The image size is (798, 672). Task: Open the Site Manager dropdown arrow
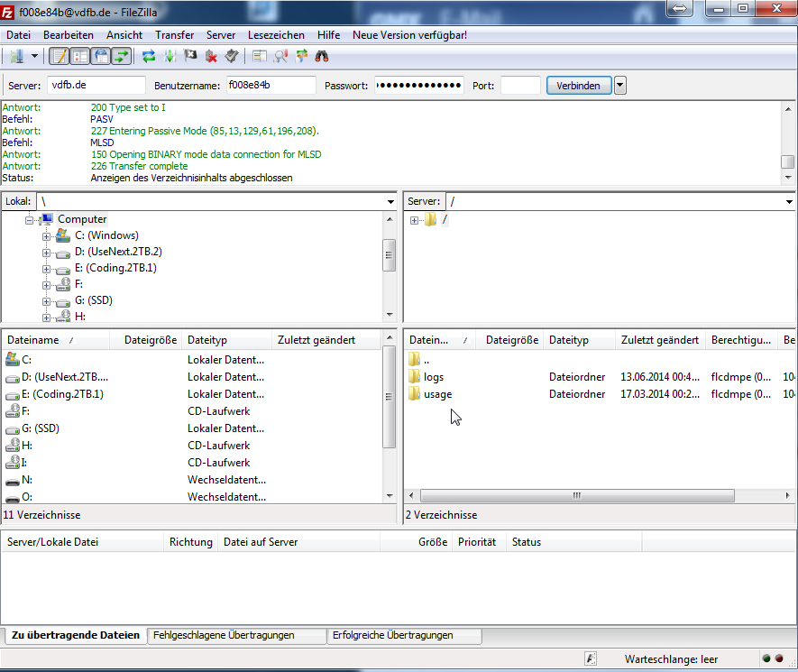click(35, 56)
